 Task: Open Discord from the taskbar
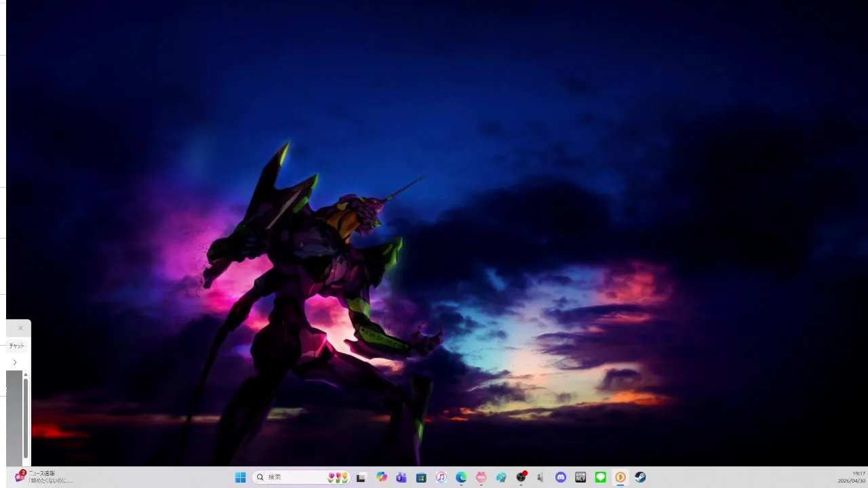[561, 477]
